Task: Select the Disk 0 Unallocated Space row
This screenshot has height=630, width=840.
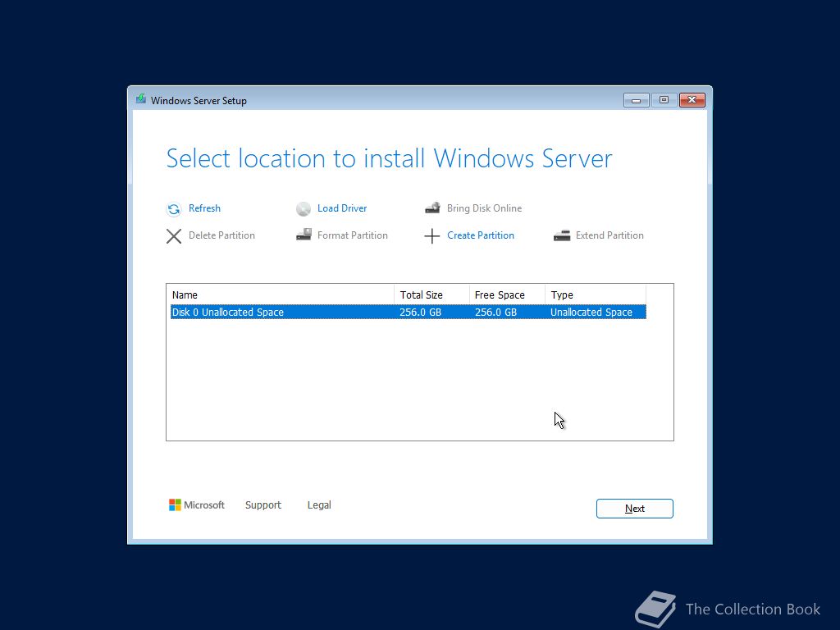Action: 409,313
